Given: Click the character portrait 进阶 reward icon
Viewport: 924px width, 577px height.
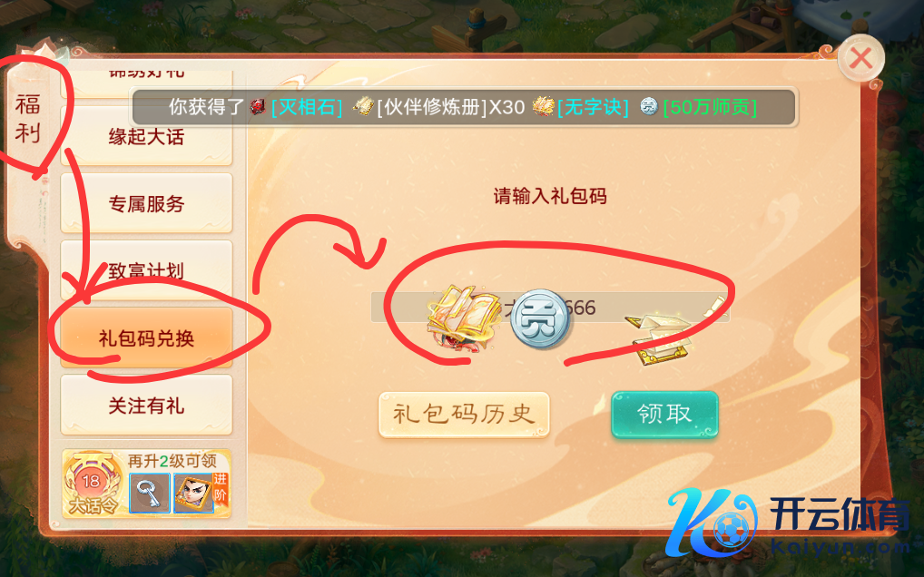Looking at the screenshot, I should 201,493.
